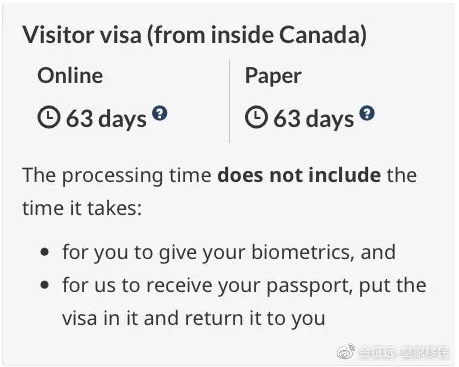This screenshot has width=459, height=367.
Task: Select the Paper heading
Action: [x=273, y=76]
